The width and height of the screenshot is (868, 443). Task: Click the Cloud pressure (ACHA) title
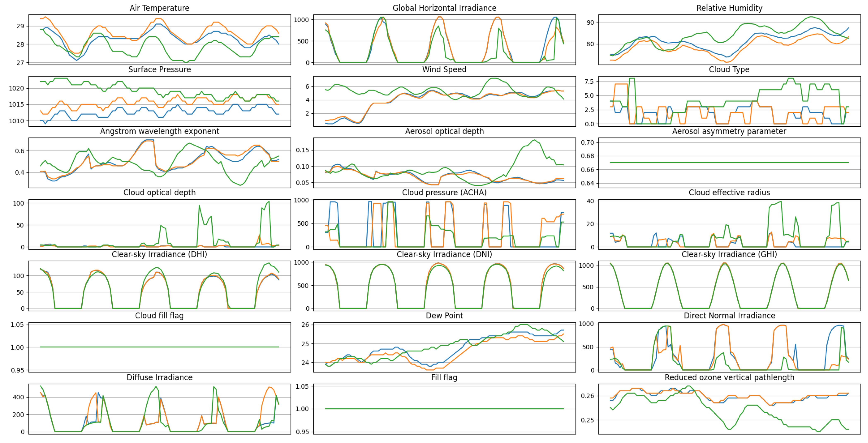[444, 193]
